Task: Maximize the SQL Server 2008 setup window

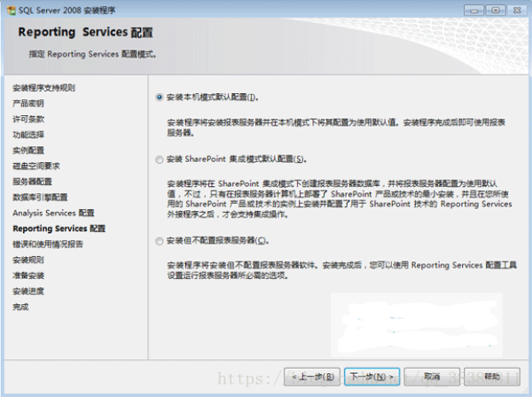Action: [496, 11]
